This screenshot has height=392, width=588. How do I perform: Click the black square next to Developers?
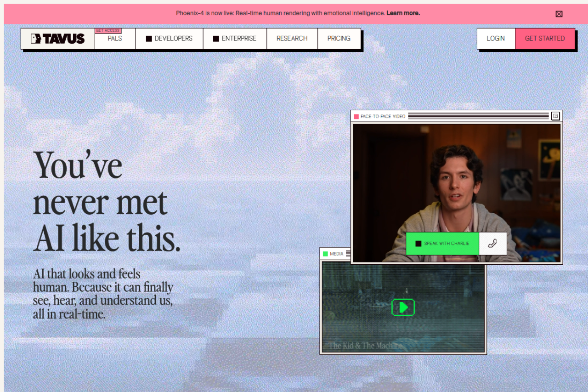coord(149,39)
